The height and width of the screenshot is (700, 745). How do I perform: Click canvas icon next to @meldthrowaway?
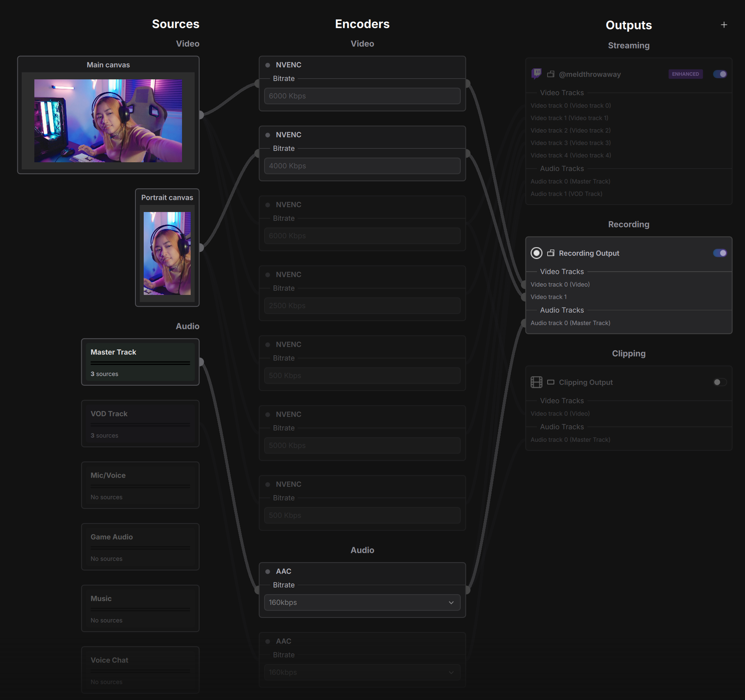(x=551, y=74)
